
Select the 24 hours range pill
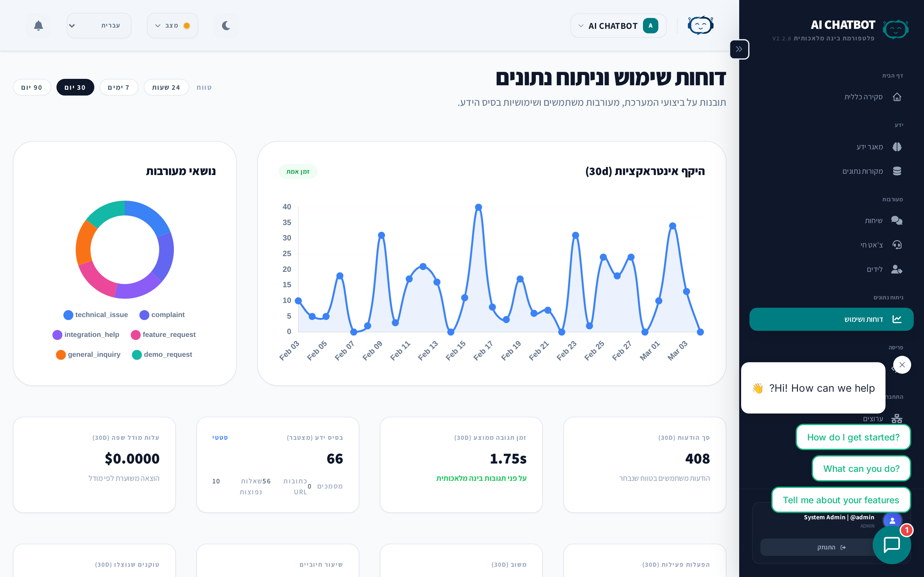click(x=166, y=88)
